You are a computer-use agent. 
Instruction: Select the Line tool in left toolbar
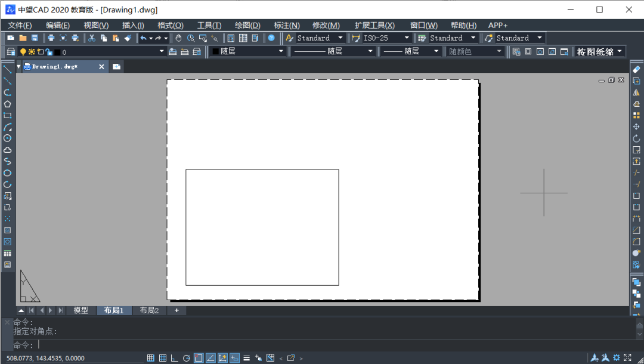pos(7,69)
